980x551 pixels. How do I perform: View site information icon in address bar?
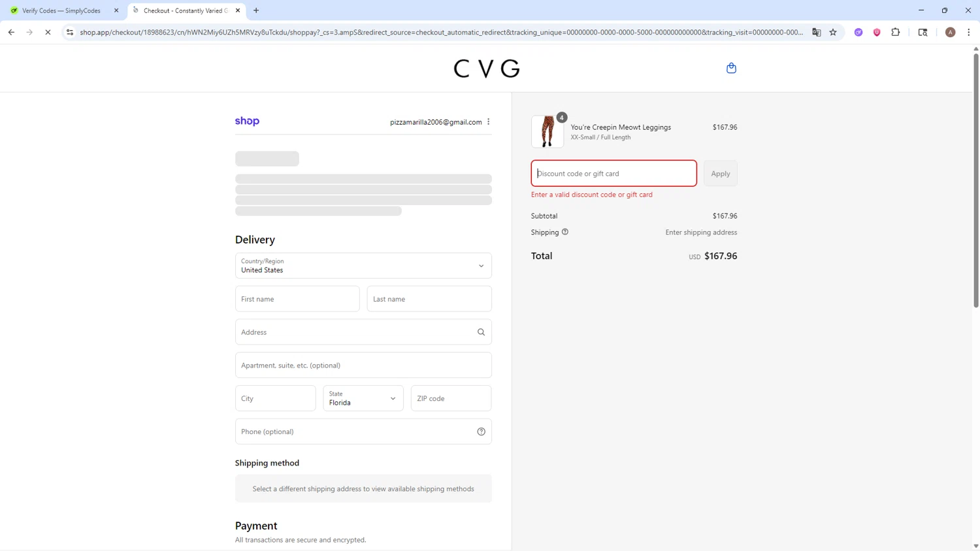click(70, 32)
